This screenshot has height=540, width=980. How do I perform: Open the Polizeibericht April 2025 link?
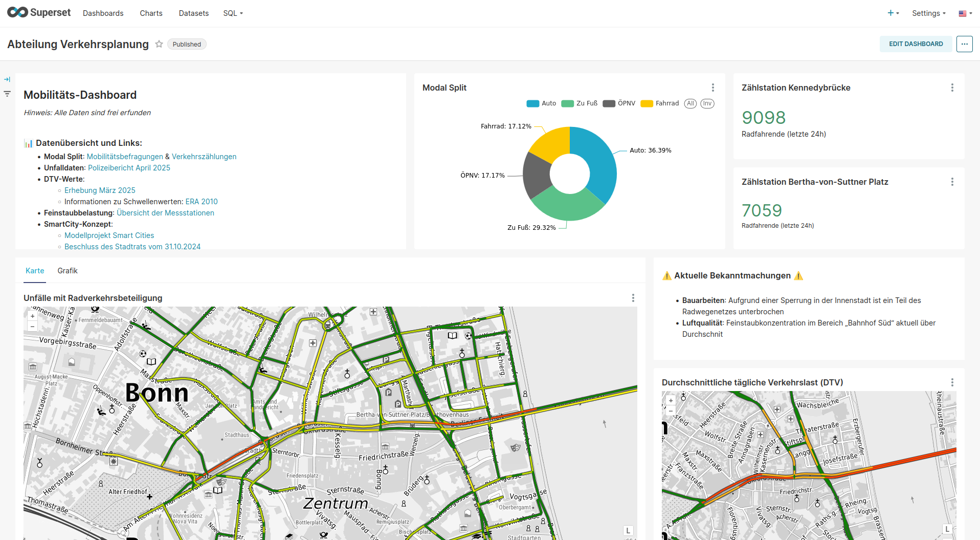tap(129, 168)
